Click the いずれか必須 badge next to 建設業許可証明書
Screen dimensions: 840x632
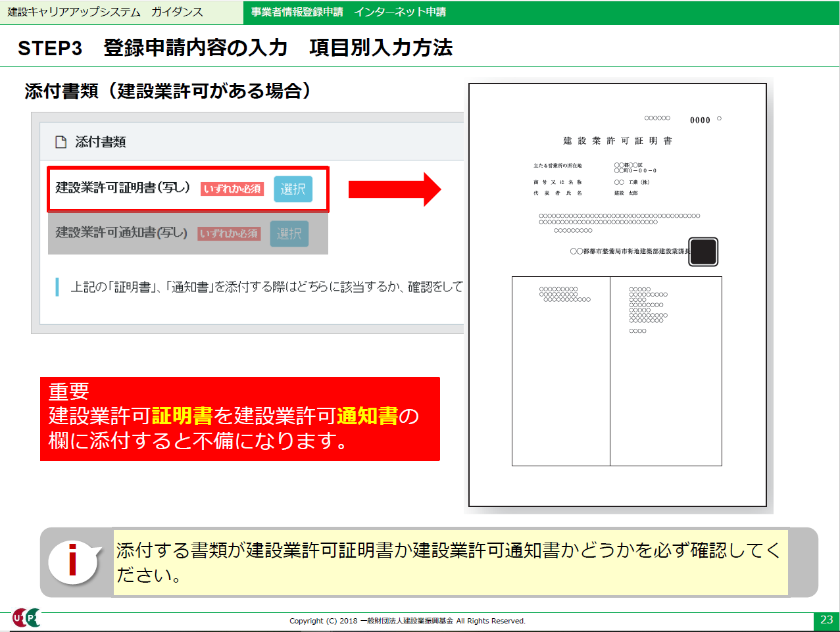(232, 189)
